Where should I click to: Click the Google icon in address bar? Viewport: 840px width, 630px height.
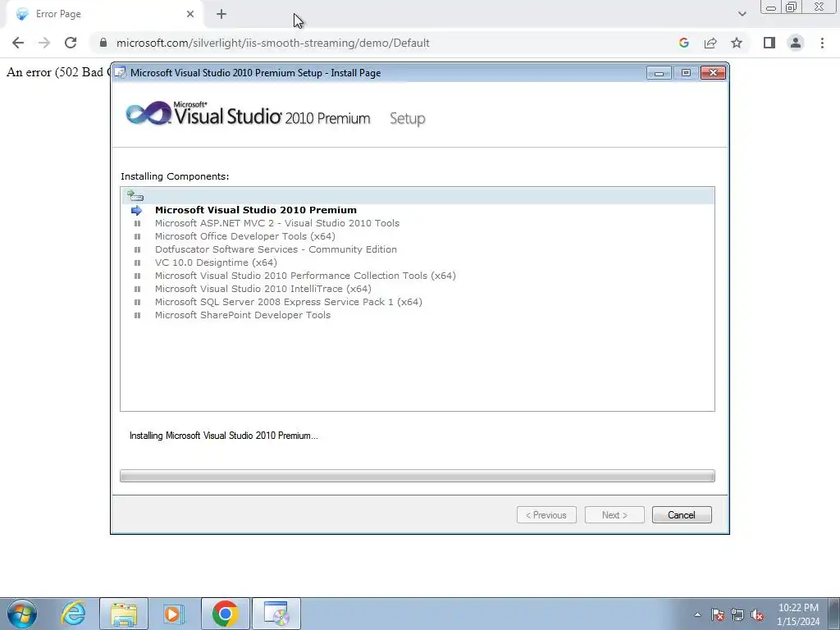(x=683, y=43)
